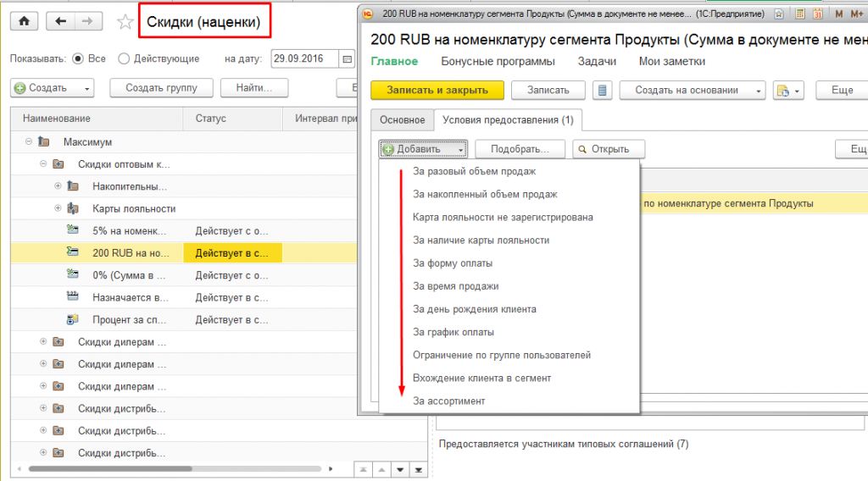Jump to list end with bottom arrow
The image size is (868, 481).
[419, 469]
